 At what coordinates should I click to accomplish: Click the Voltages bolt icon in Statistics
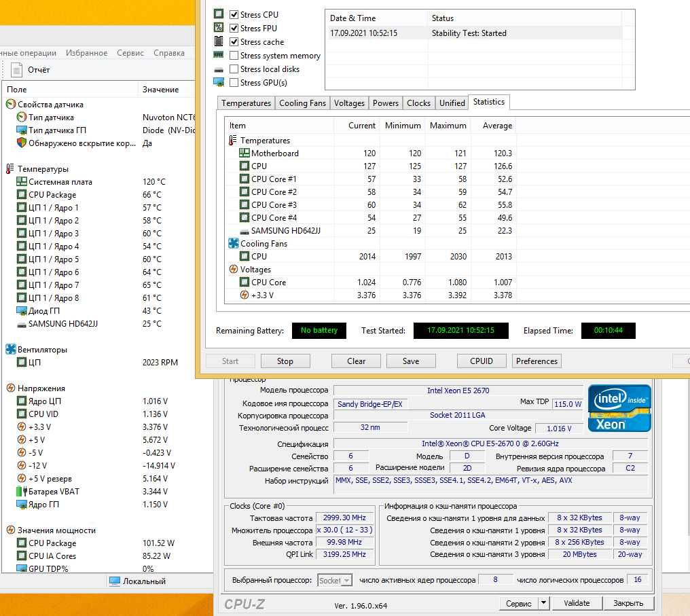pyautogui.click(x=233, y=269)
